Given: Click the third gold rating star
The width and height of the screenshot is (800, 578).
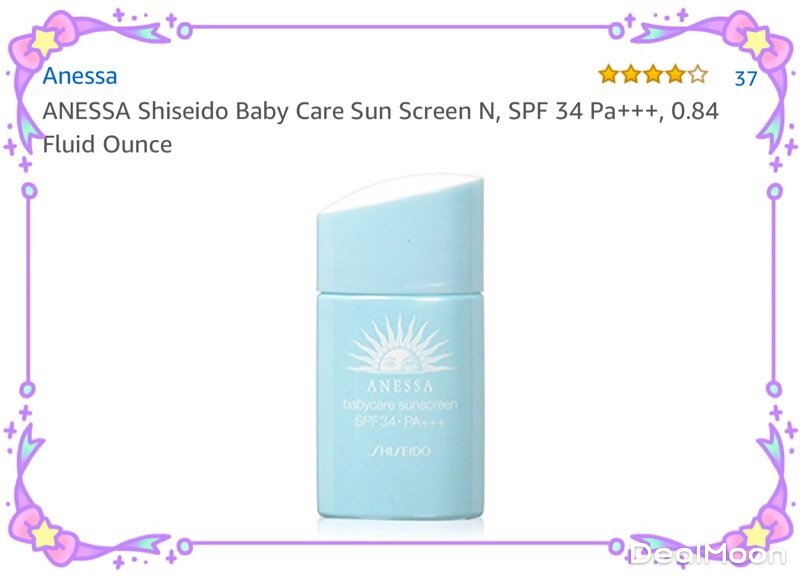Looking at the screenshot, I should [x=653, y=74].
